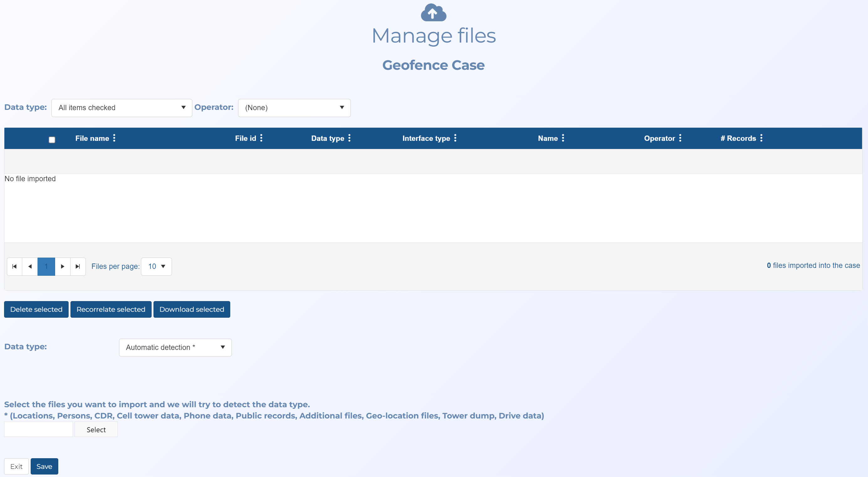
Task: Go to first page of files
Action: click(x=14, y=267)
